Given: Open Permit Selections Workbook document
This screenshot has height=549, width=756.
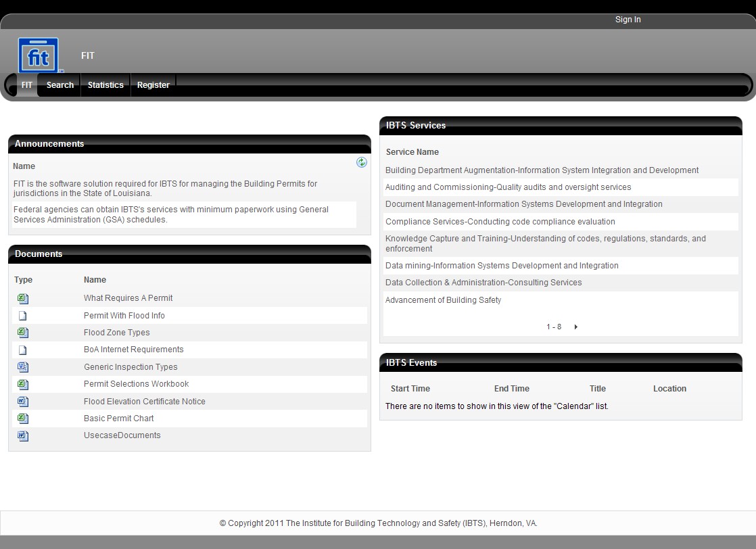Looking at the screenshot, I should 136,384.
